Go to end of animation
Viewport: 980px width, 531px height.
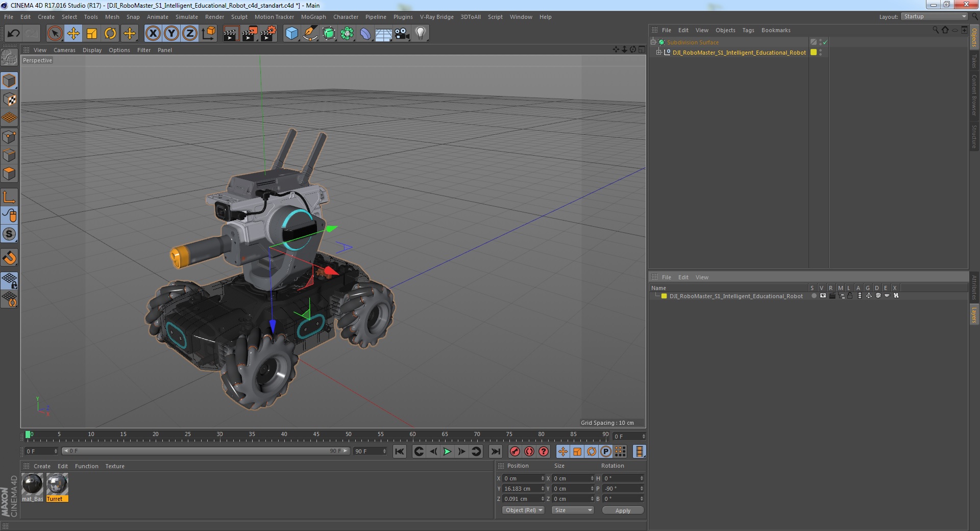click(x=495, y=451)
